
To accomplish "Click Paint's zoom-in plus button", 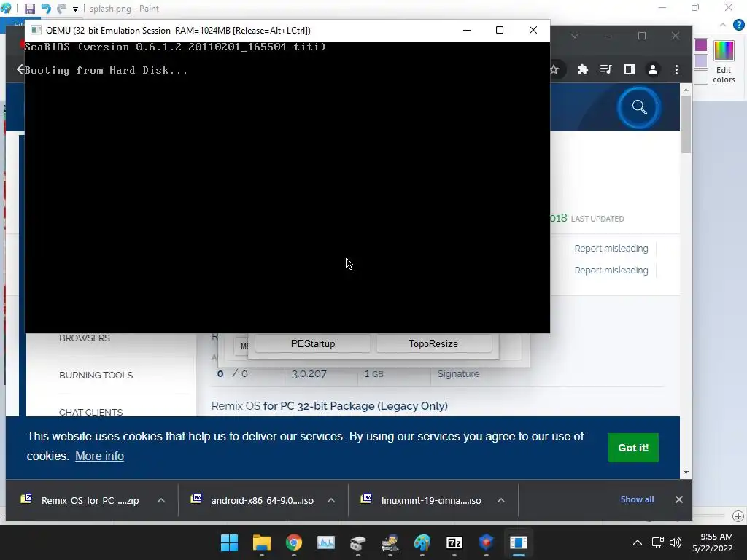I will pos(738,516).
